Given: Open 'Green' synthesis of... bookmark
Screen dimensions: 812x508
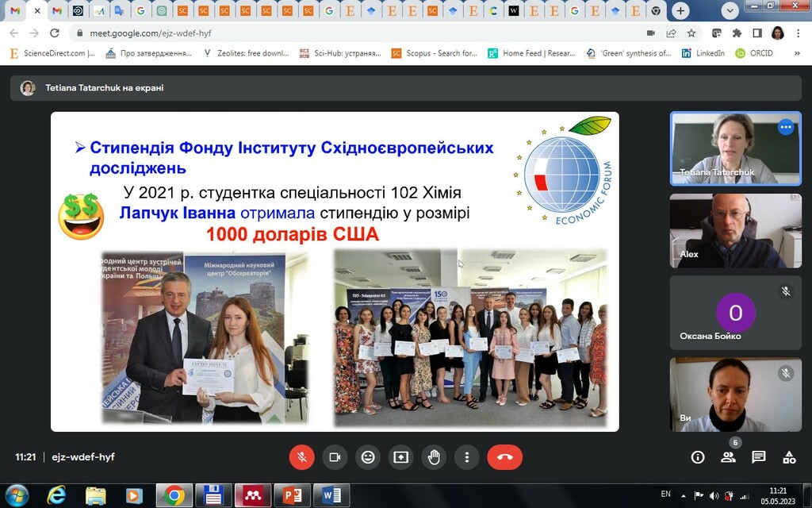Looking at the screenshot, I should pyautogui.click(x=629, y=53).
